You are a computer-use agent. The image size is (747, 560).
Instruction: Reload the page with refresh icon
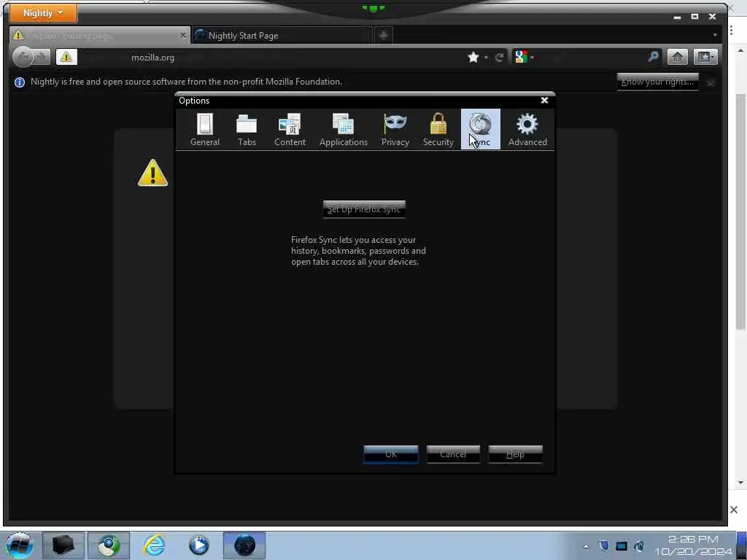[x=499, y=58]
